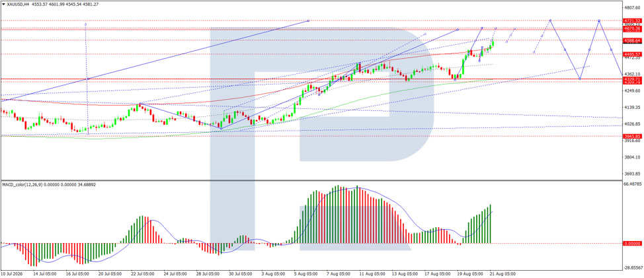Click the 10 Jul 2026 start date label
The image size is (644, 278).
point(11,273)
